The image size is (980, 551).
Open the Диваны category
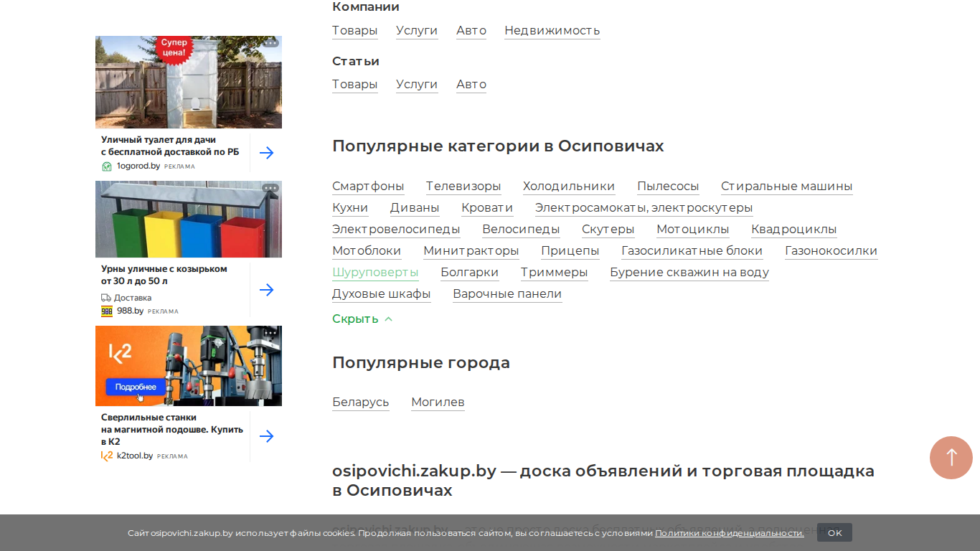tap(415, 207)
